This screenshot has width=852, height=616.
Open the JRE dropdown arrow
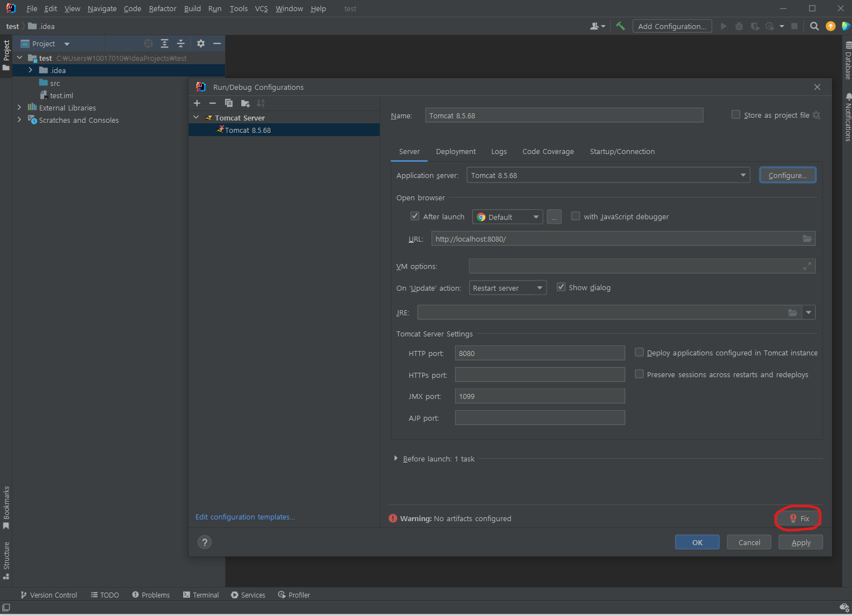[x=808, y=312]
